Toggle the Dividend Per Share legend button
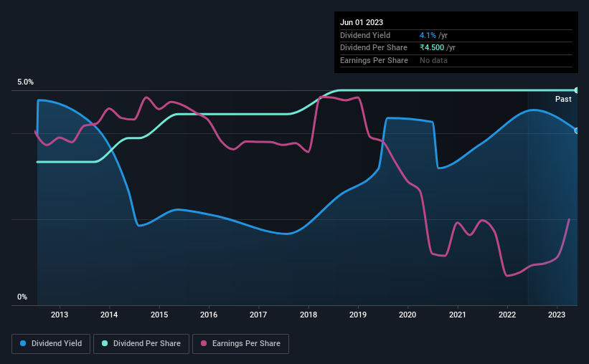 (x=141, y=344)
